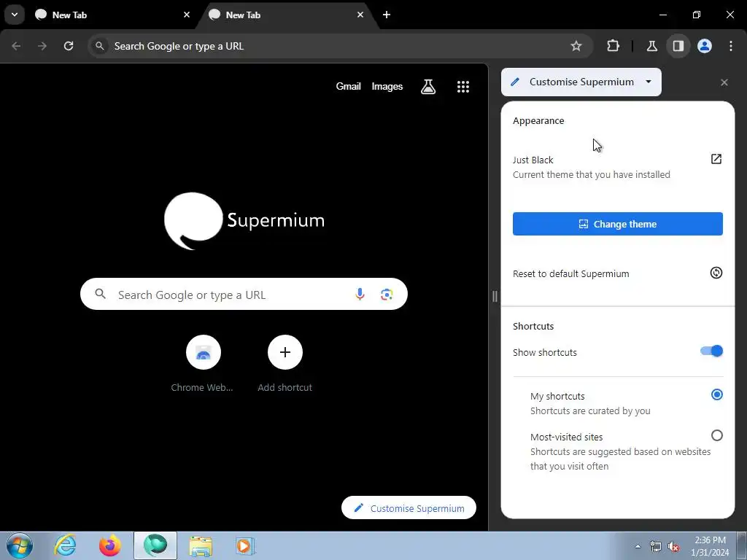Launch Firefox from the taskbar

click(x=110, y=545)
